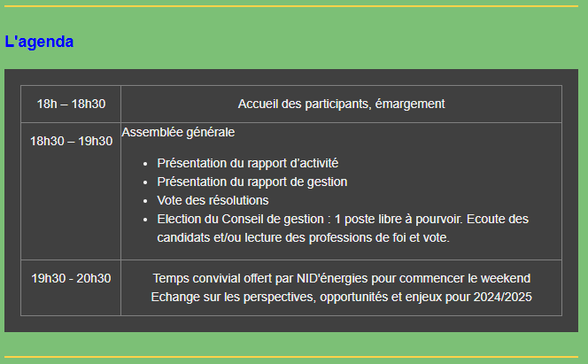
Task: Click Accueil des participants, émargement text
Action: tap(341, 104)
